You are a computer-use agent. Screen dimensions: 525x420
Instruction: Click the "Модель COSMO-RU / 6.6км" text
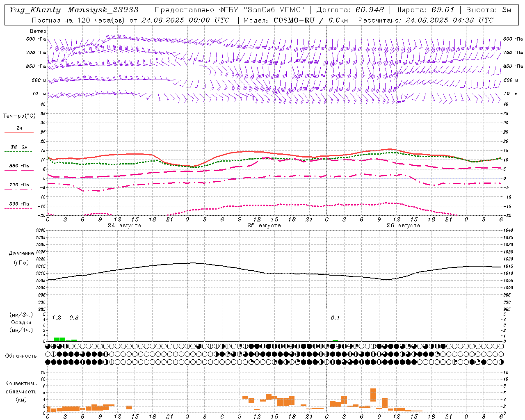tap(295, 20)
